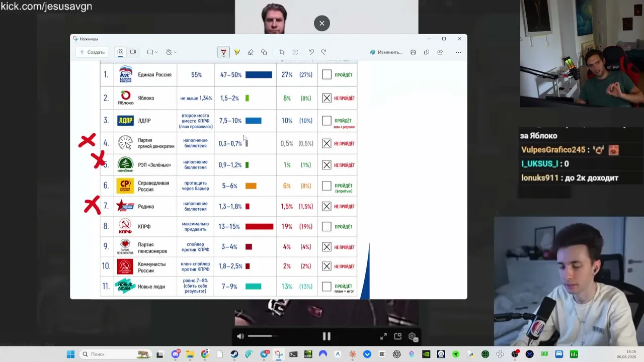Click the "7,5–10%" range for ЛДПР
Screen dimensions: 644x362
click(230, 121)
